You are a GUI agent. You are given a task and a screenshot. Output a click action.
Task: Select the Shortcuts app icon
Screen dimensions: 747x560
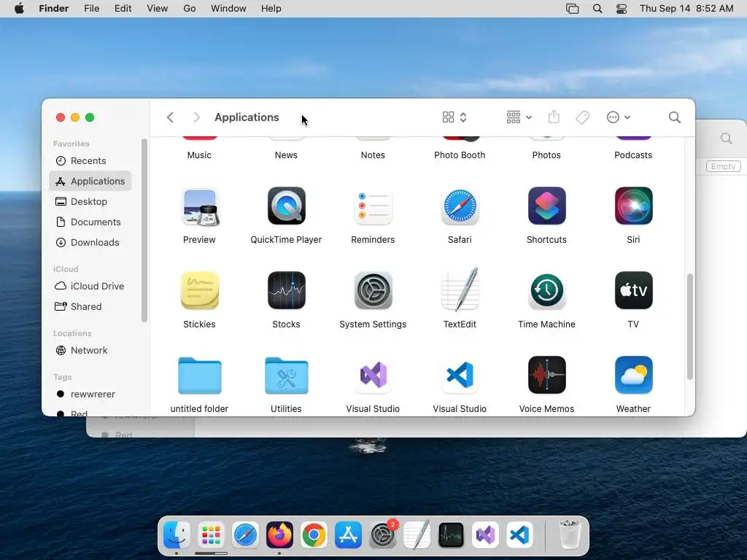click(546, 206)
